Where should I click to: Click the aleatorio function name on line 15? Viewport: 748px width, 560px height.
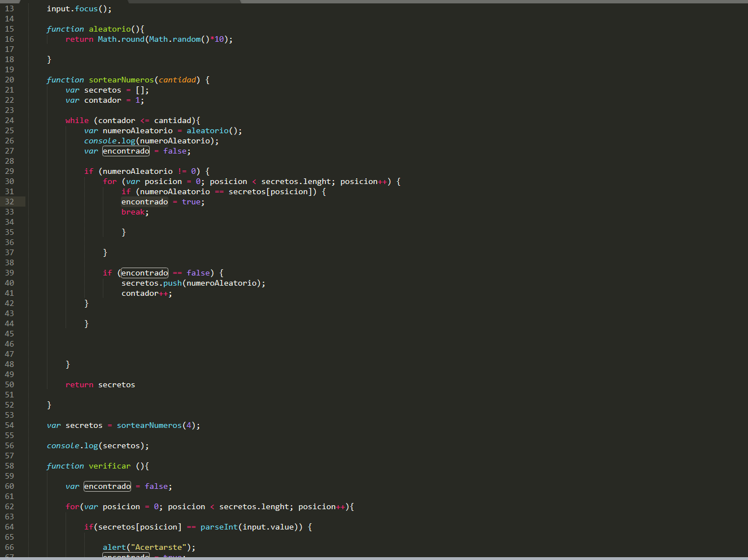pos(110,29)
